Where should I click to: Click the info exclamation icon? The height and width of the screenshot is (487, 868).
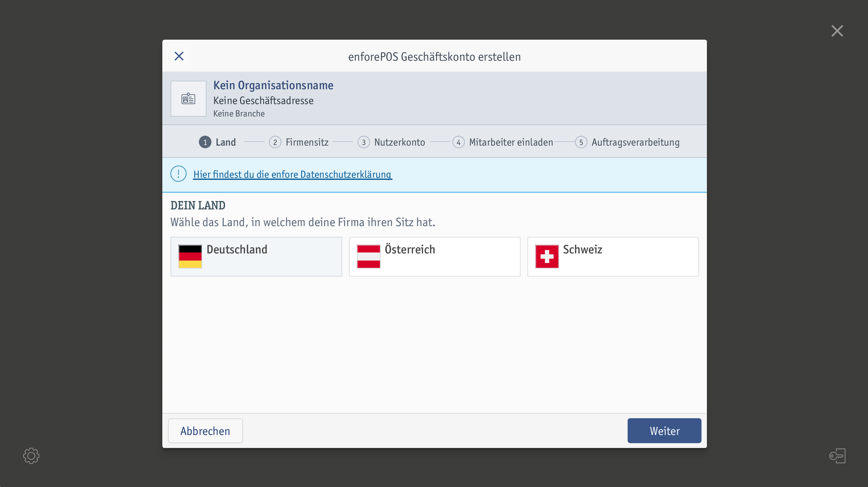[x=178, y=174]
